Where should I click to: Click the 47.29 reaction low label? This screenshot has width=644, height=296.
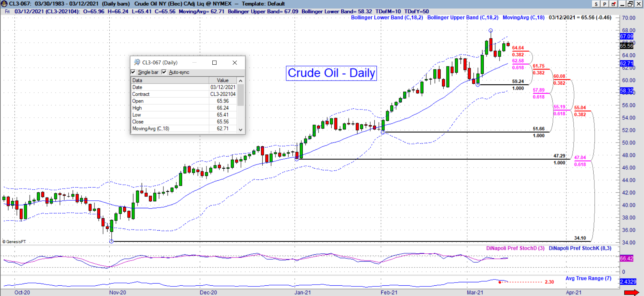[x=559, y=156]
